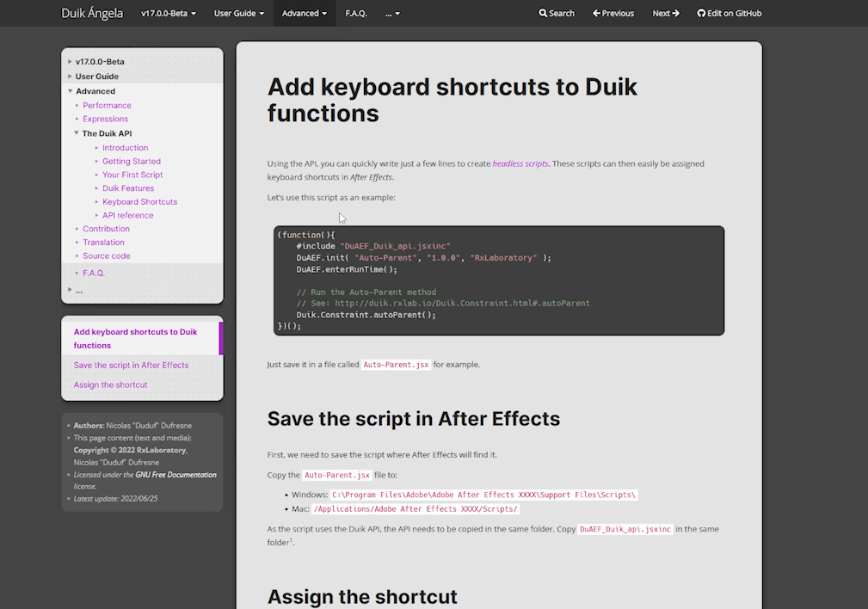Screen dimensions: 868x609
Task: Jump to Assign the shortcut section
Action: tap(110, 385)
